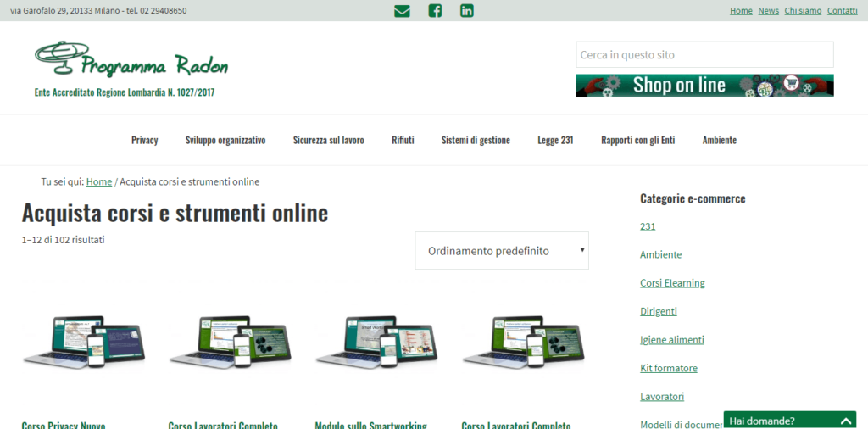Screen dimensions: 868x429
Task: Open the Ordinamento predefinito sorting dropdown
Action: [502, 251]
